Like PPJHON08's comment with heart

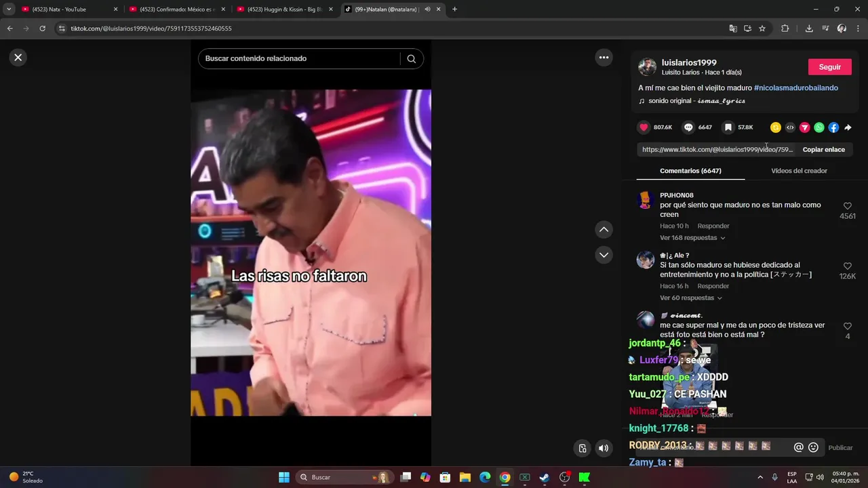848,206
